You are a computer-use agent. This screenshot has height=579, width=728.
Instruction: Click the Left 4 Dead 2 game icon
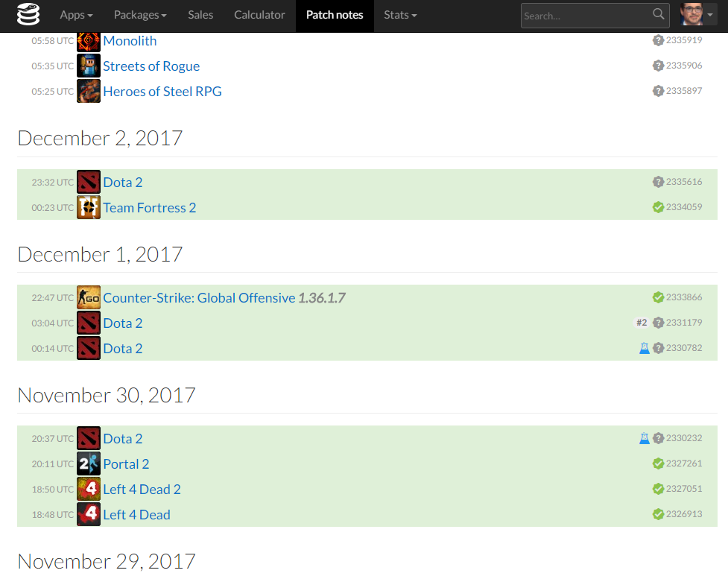tap(88, 489)
